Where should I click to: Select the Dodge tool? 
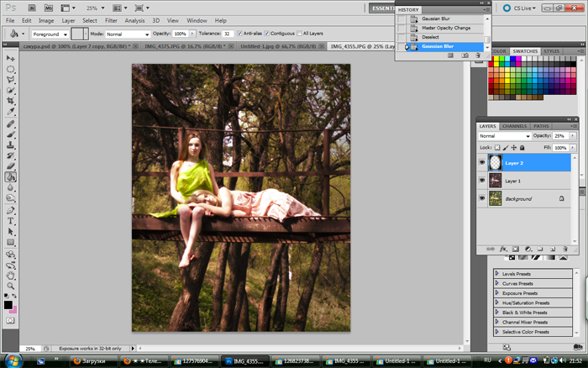coord(10,197)
